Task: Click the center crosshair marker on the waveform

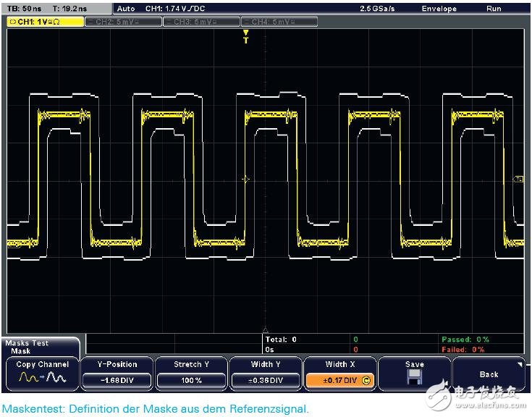Action: (245, 179)
